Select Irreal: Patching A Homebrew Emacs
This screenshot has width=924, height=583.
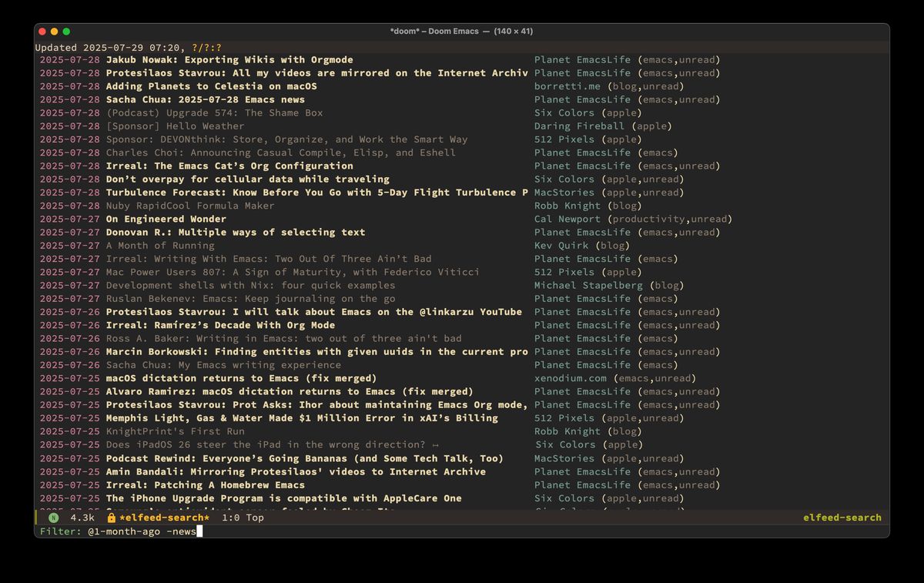(x=205, y=484)
